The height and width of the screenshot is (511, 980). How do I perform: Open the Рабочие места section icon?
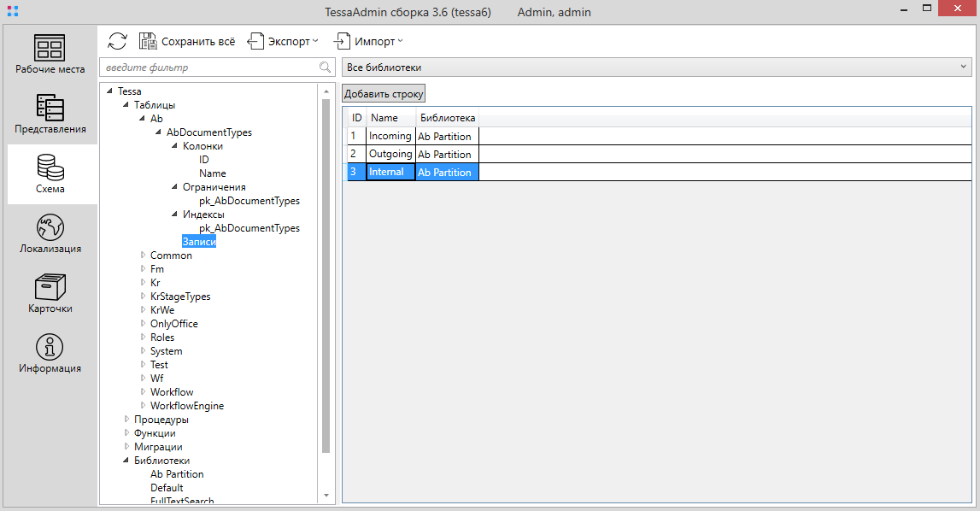tap(50, 48)
